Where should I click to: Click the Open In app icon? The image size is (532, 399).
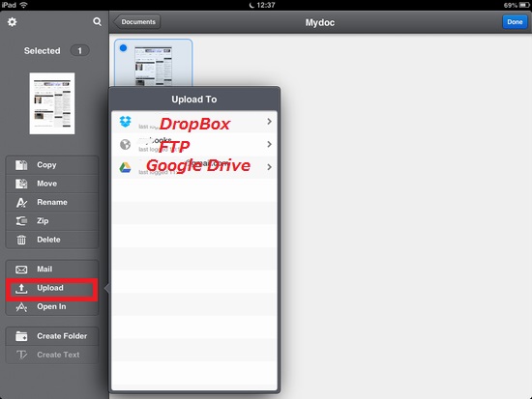(x=21, y=307)
